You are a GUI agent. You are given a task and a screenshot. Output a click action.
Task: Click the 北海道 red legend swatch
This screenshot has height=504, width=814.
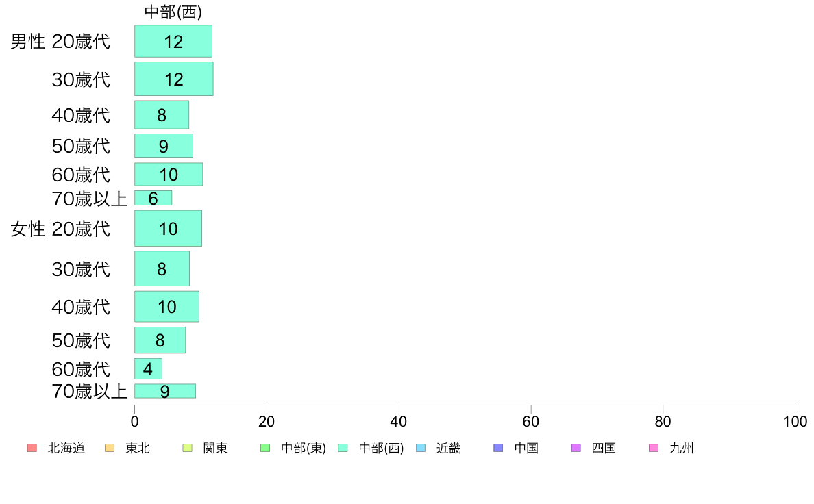32,448
